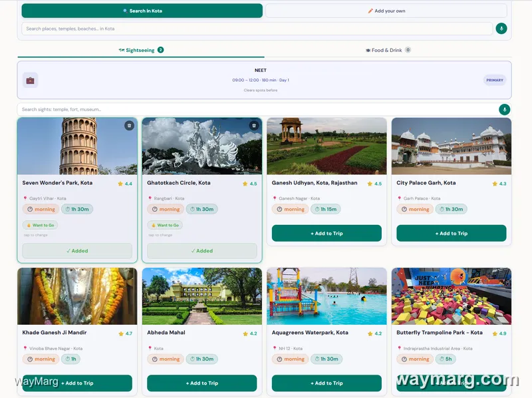Click the microphone icon beside the sights search field

(x=505, y=109)
